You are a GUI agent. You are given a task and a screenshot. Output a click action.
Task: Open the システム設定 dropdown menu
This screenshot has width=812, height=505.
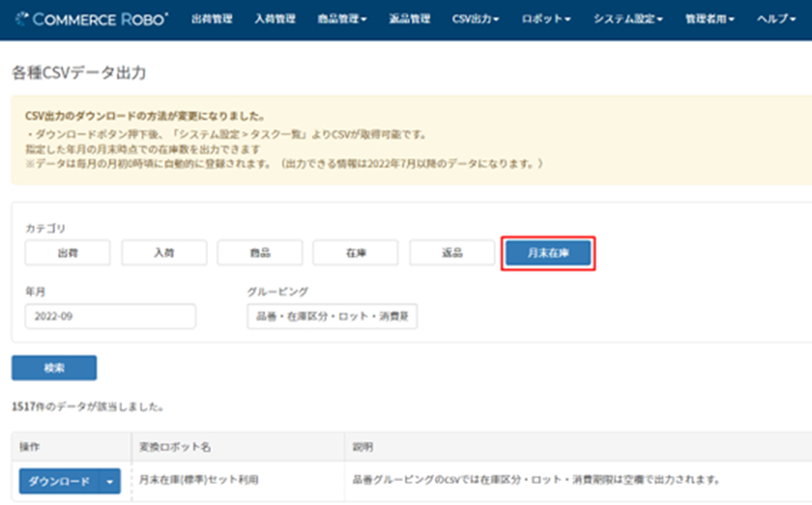tap(628, 19)
